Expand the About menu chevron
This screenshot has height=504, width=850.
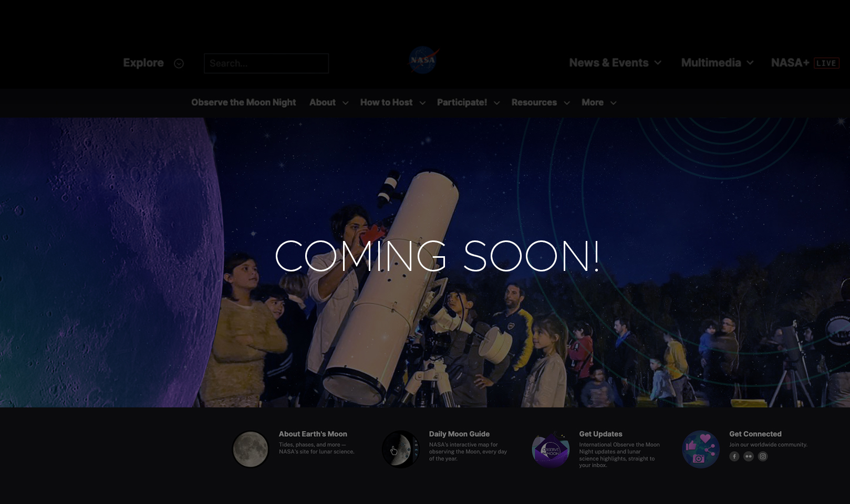[x=345, y=103]
